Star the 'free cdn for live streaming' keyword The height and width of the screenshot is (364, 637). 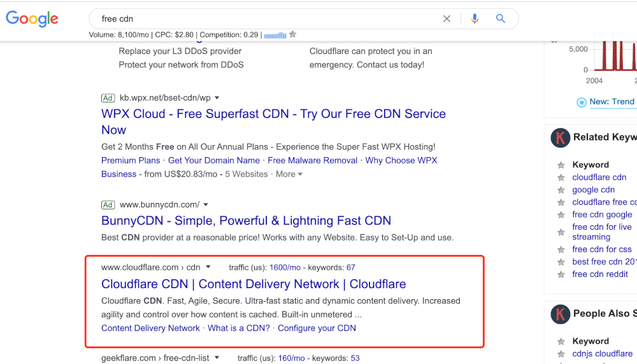561,232
